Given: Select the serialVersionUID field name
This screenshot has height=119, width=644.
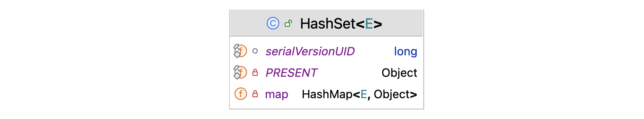Looking at the screenshot, I should 310,51.
